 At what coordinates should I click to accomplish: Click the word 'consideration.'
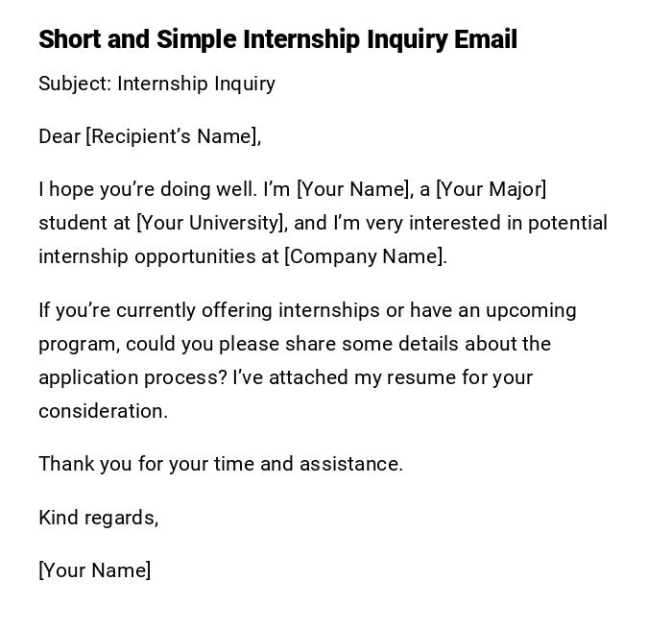pos(103,411)
